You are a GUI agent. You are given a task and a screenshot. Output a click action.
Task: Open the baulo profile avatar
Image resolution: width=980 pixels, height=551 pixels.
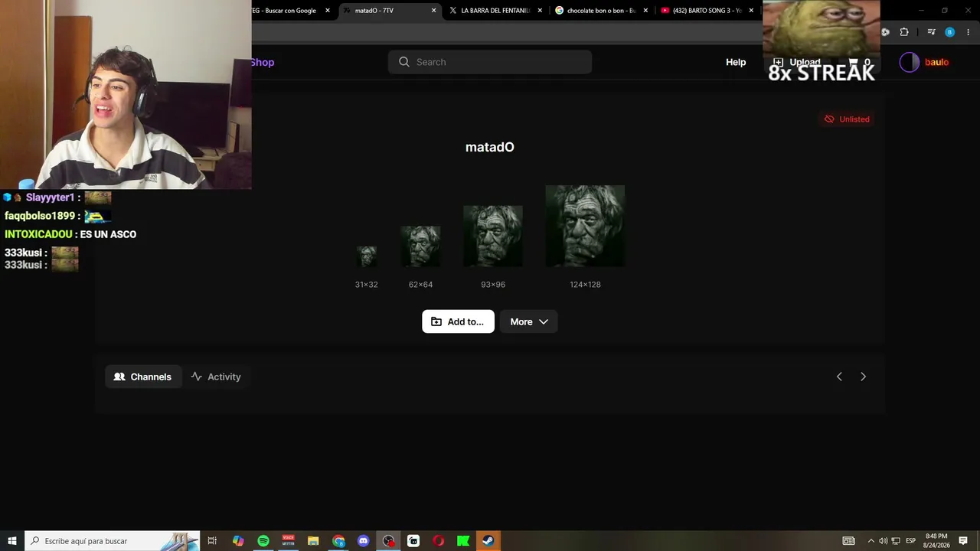(x=910, y=62)
